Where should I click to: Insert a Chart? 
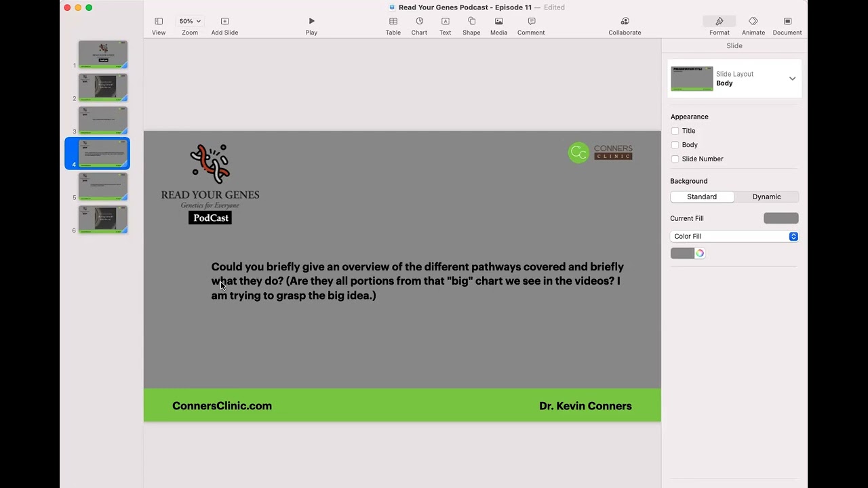tap(419, 26)
